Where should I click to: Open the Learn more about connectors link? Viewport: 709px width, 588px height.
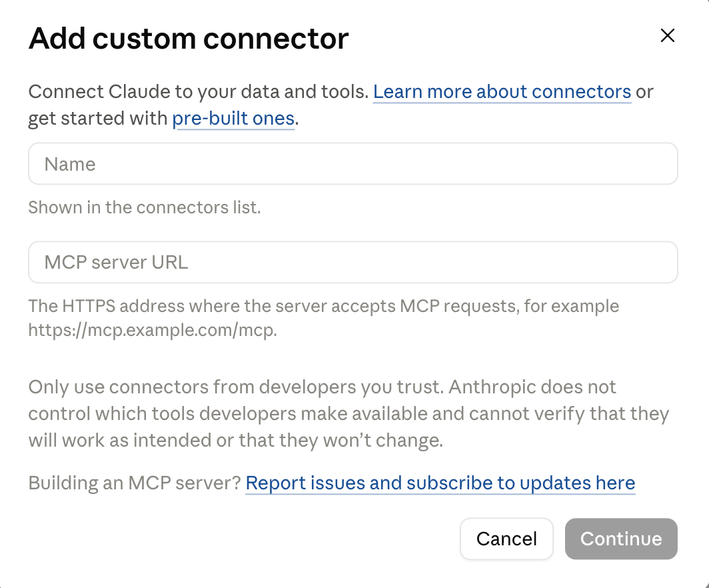(x=502, y=92)
